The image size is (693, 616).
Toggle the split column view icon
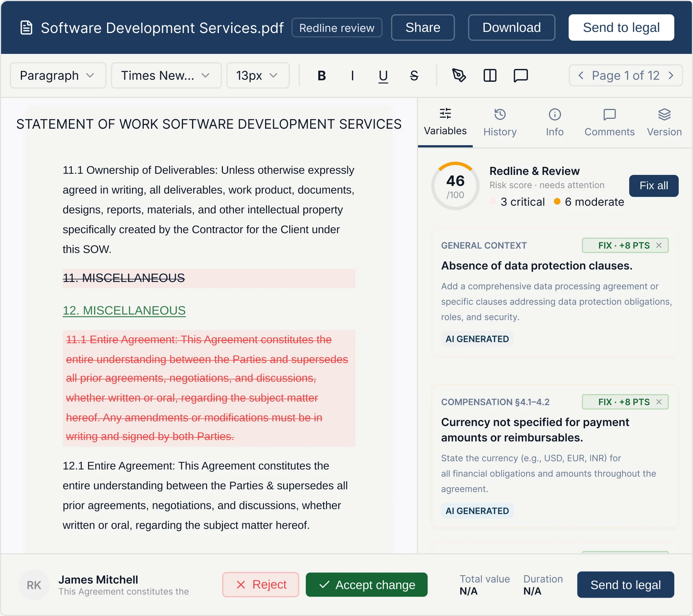(490, 76)
